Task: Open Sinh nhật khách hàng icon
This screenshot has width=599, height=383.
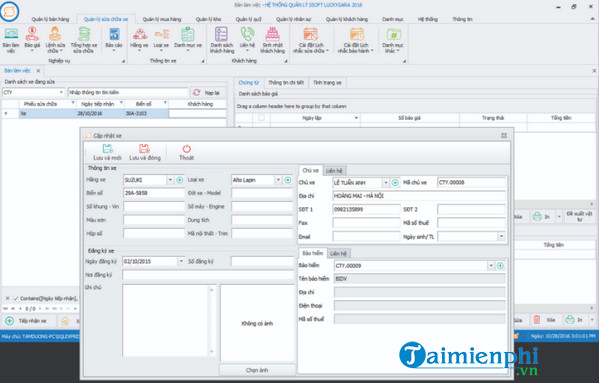Action: pos(272,40)
